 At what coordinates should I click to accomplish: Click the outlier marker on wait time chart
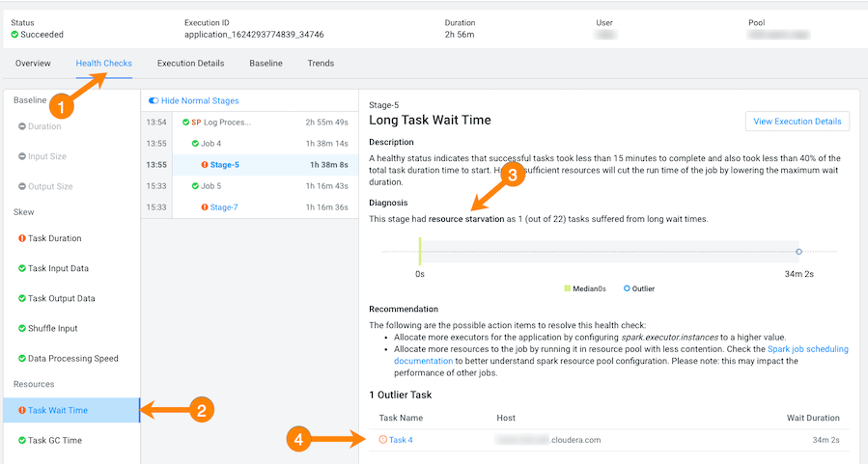tap(798, 252)
